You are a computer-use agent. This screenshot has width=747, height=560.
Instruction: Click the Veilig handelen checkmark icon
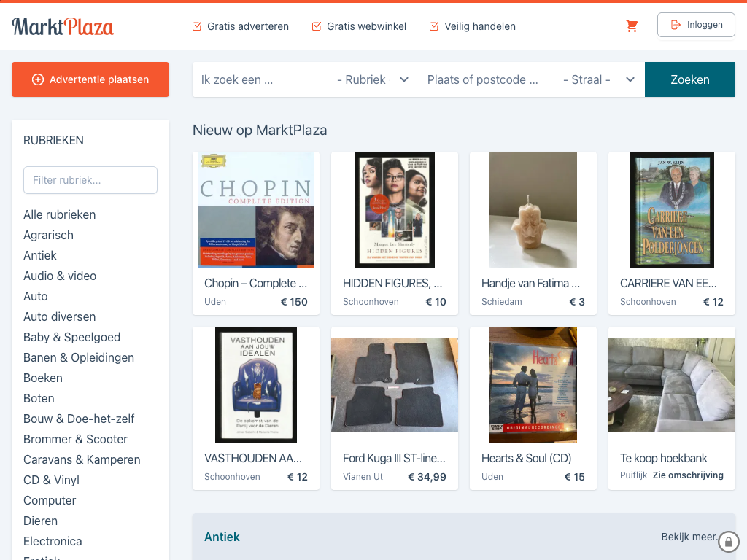pyautogui.click(x=434, y=26)
